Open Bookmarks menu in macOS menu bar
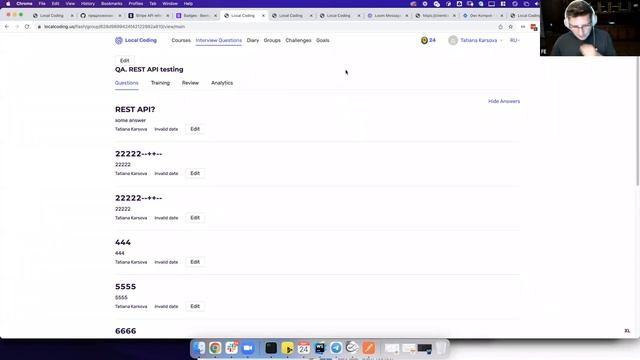This screenshot has height=360, width=640. [111, 4]
